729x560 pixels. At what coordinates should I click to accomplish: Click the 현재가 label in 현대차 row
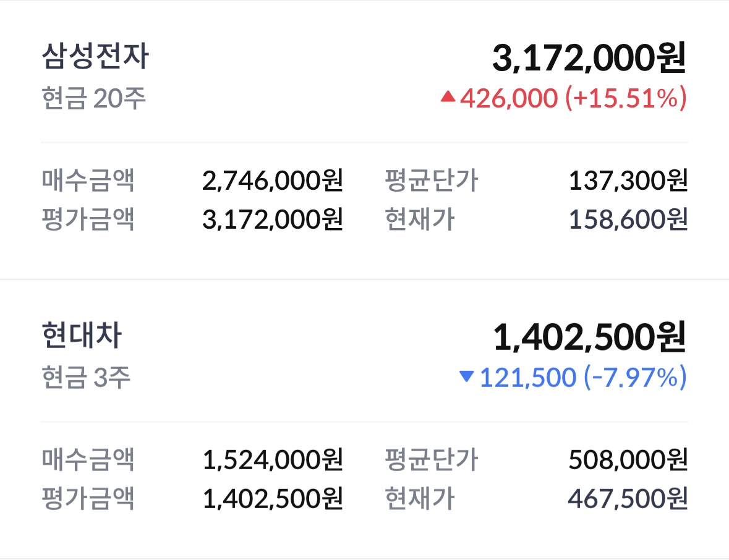[420, 498]
